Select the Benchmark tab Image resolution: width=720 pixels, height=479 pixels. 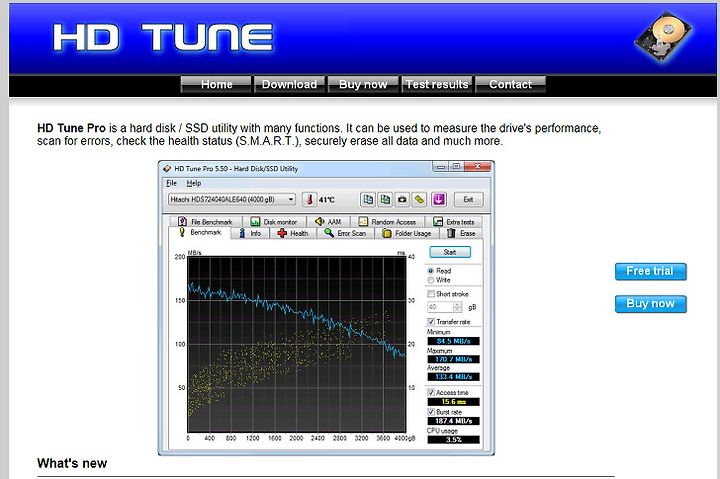click(200, 232)
